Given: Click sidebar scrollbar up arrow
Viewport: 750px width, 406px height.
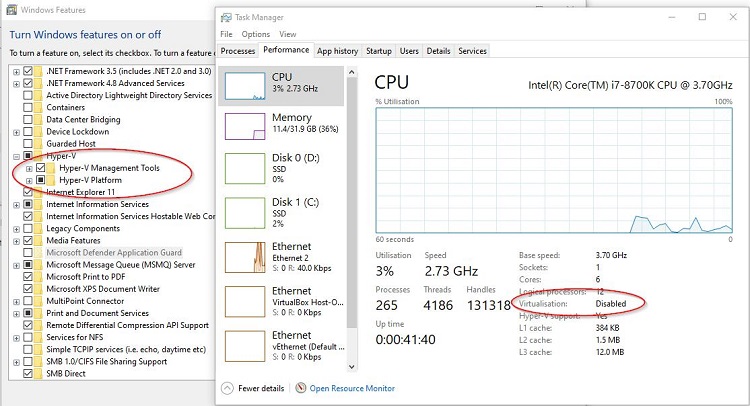Looking at the screenshot, I should click(352, 72).
